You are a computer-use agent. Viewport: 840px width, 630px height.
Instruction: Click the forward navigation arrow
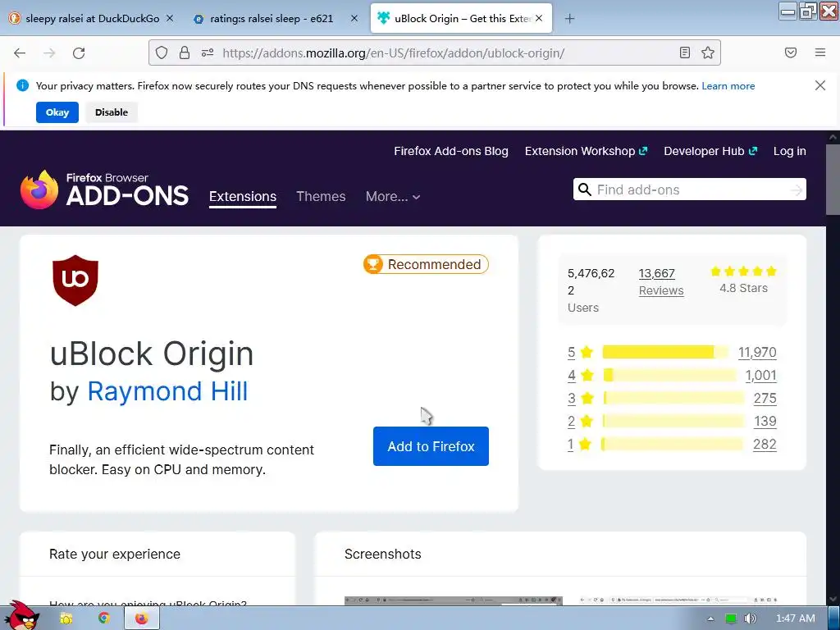[x=49, y=53]
